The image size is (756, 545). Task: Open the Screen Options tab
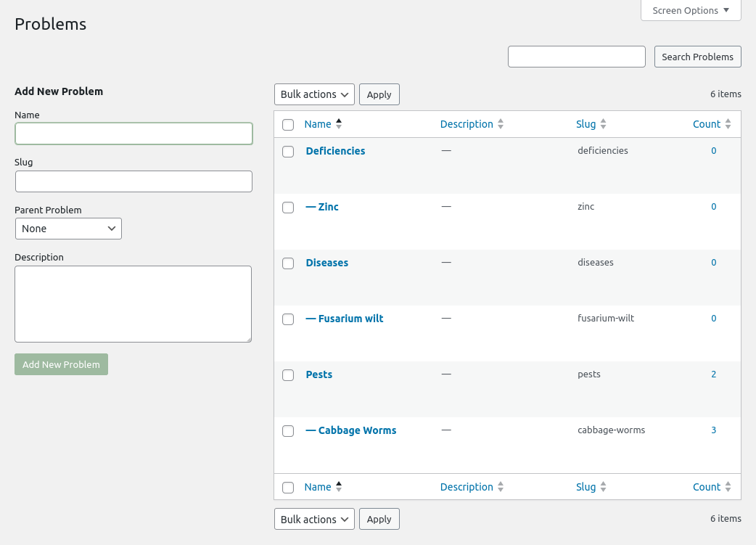point(691,11)
